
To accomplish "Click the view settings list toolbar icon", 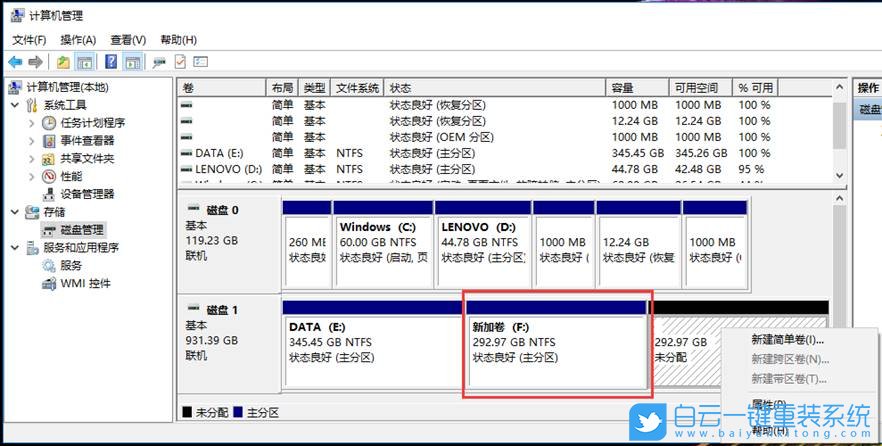I will coord(201,62).
